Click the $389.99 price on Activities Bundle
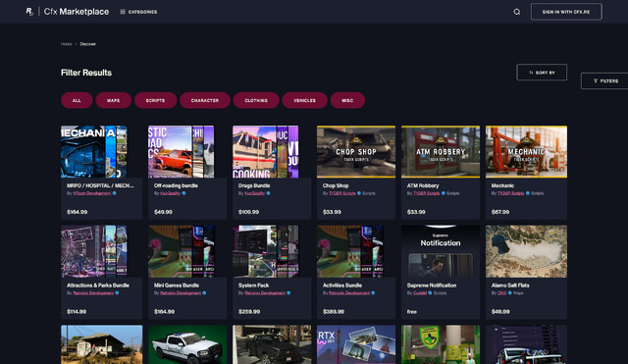The image size is (628, 364). 334,312
